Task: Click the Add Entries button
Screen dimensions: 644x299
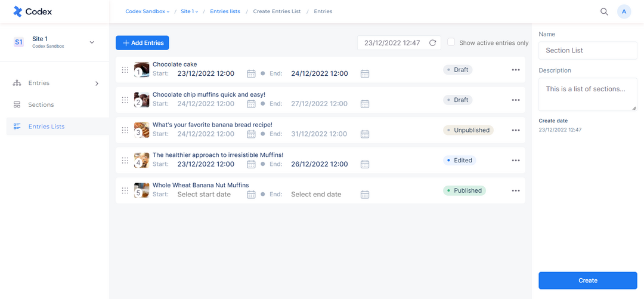Action: click(x=143, y=43)
